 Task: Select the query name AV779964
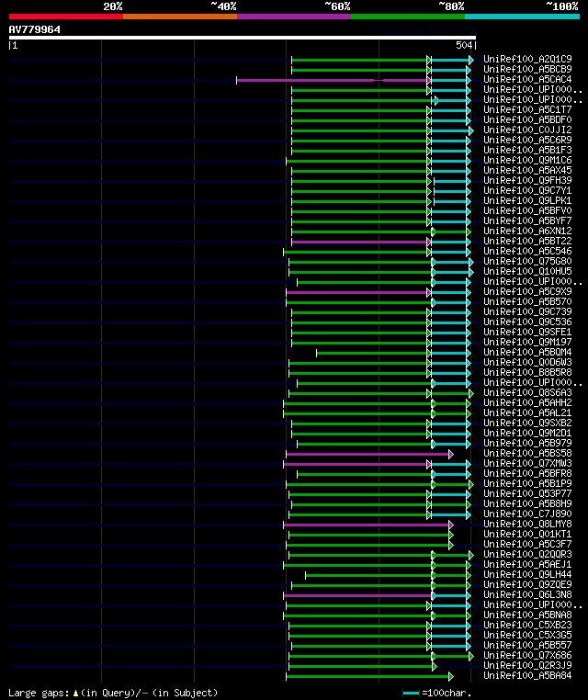(34, 29)
